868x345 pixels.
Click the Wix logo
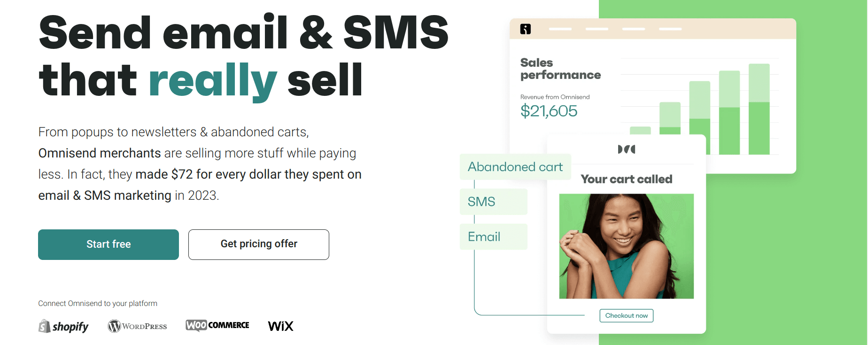click(x=280, y=325)
